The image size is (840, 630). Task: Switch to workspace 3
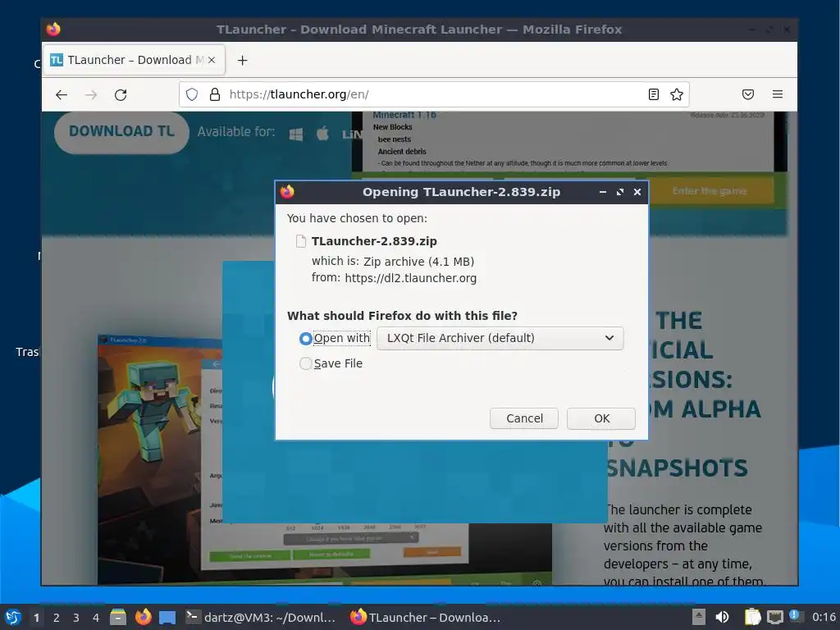coord(76,618)
